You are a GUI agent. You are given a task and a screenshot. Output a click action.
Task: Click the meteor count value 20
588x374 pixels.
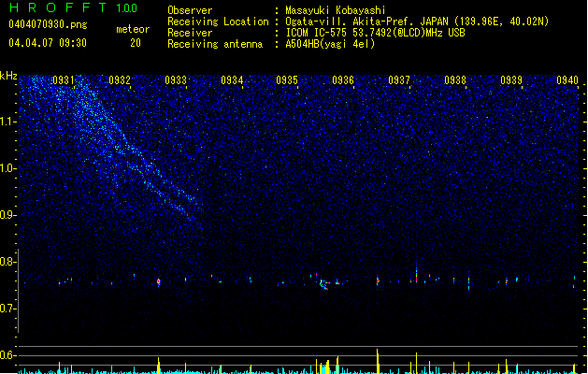click(136, 43)
